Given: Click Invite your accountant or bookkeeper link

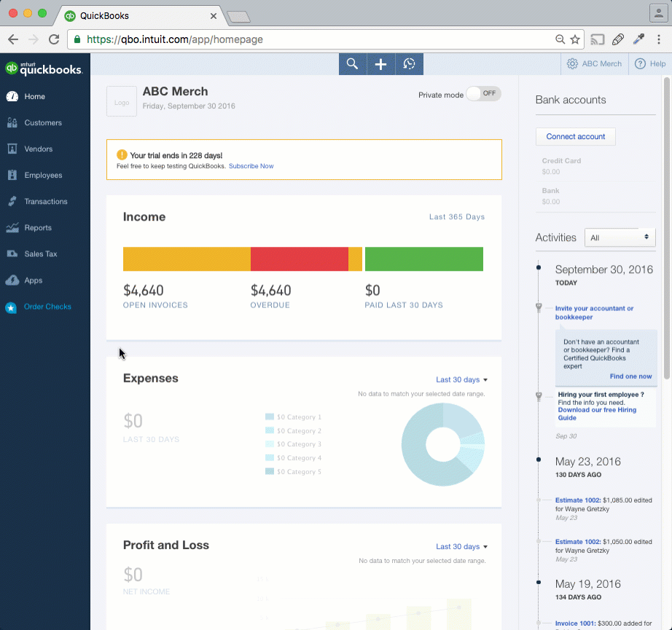Looking at the screenshot, I should tap(594, 312).
